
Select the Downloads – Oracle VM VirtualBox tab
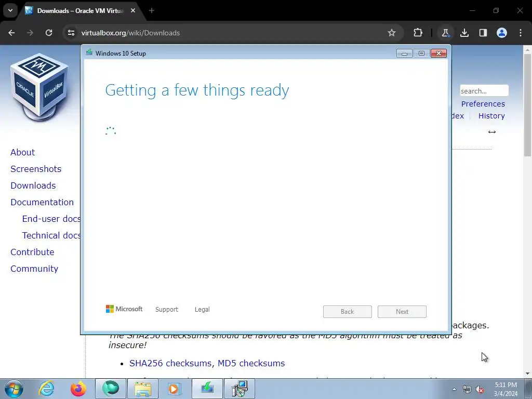(81, 11)
